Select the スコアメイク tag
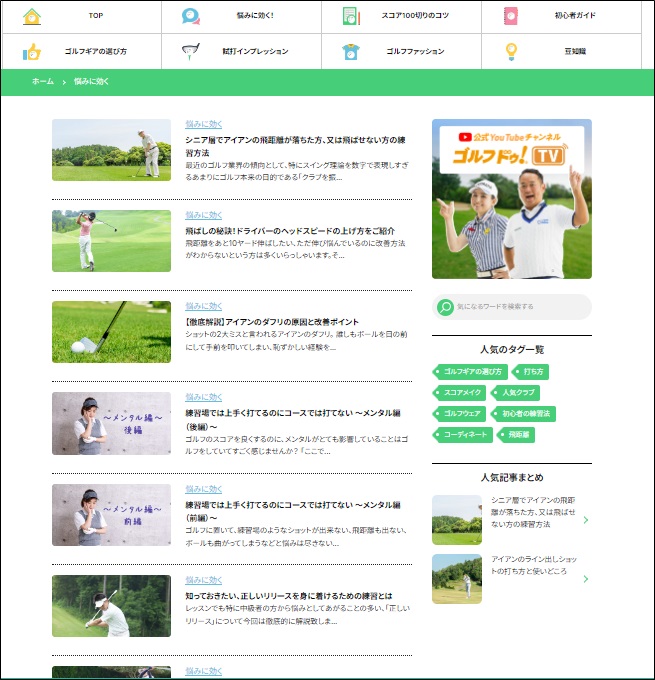Image resolution: width=655 pixels, height=680 pixels. tap(459, 392)
